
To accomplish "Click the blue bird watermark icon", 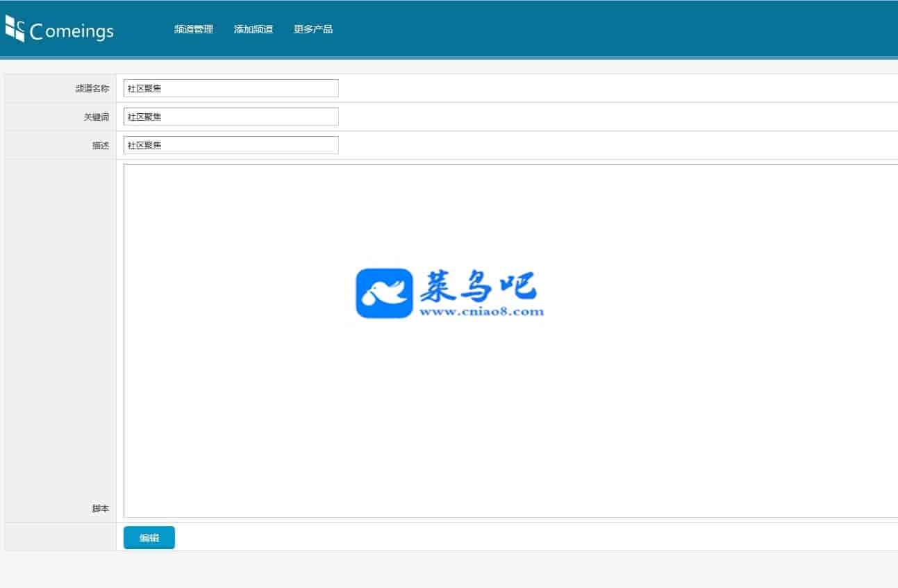I will (x=384, y=294).
